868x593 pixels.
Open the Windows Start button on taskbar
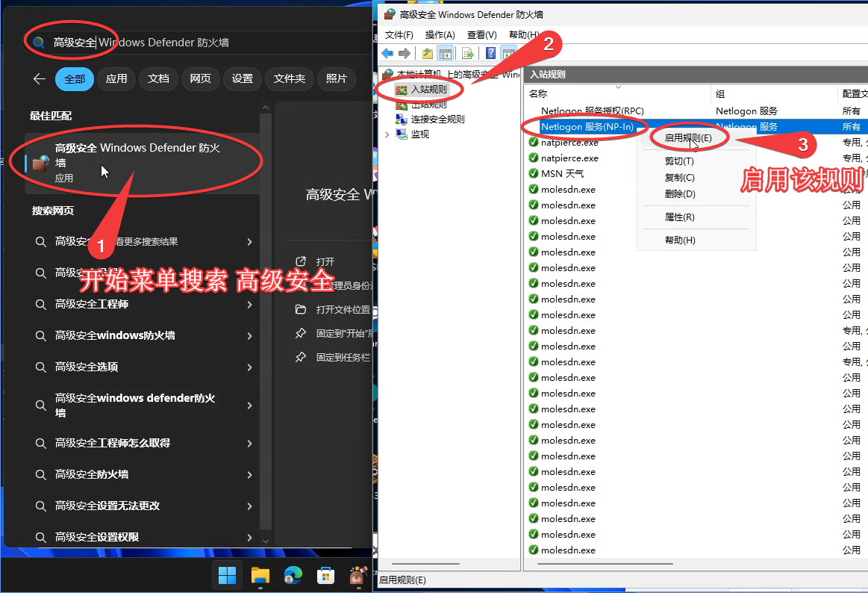(x=227, y=575)
